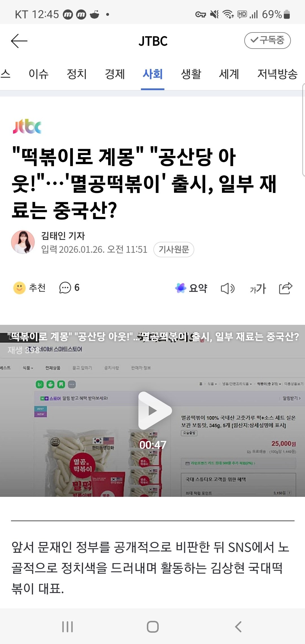Image resolution: width=305 pixels, height=644 pixels.
Task: Tap the Android recent apps button
Action: click(x=67, y=626)
